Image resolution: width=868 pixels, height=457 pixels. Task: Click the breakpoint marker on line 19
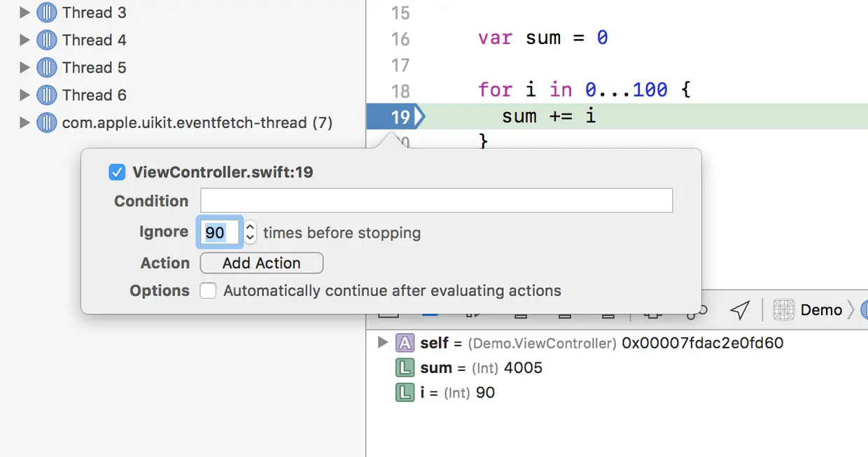[x=395, y=117]
